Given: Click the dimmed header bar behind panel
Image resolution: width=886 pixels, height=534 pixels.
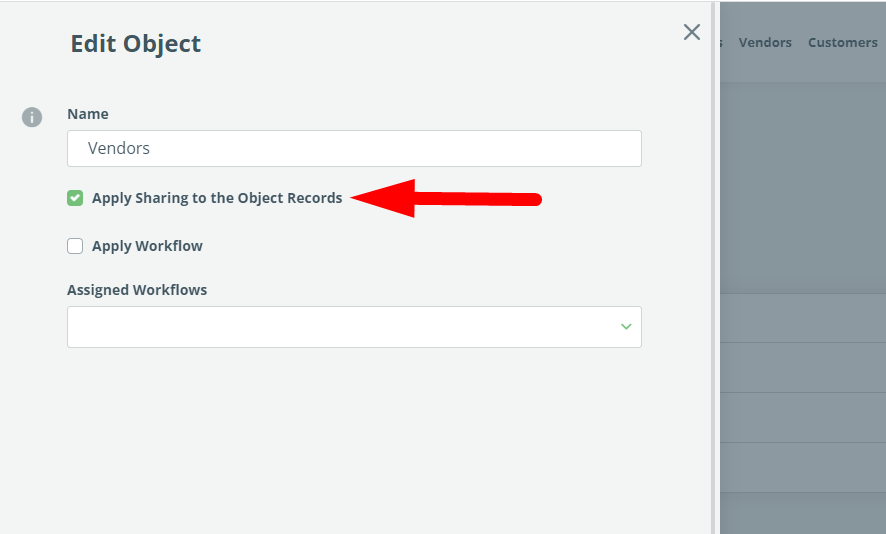Looking at the screenshot, I should click(x=802, y=42).
